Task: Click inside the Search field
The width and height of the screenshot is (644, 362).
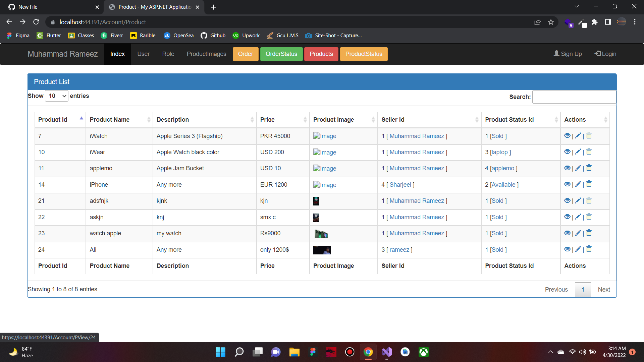Action: coord(574,97)
